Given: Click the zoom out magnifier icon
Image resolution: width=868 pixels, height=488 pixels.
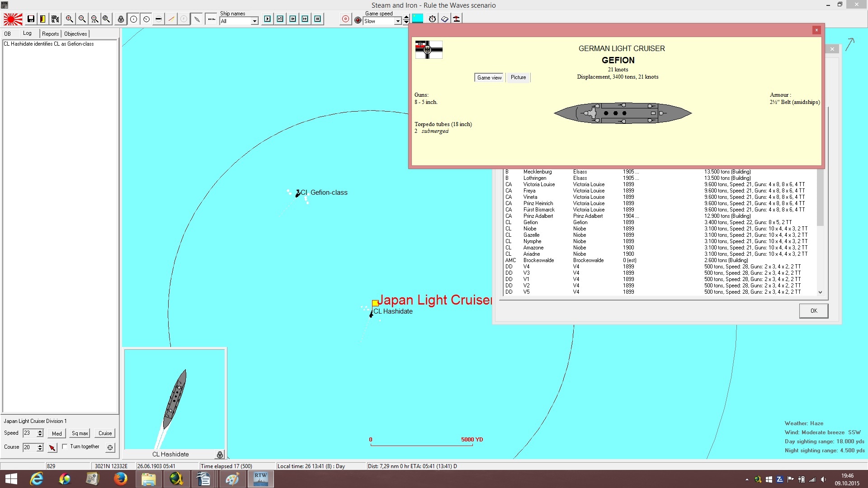Looking at the screenshot, I should coord(82,19).
